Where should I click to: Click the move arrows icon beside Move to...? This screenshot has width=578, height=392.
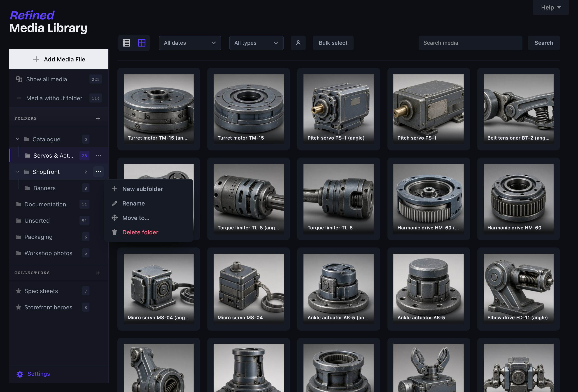114,218
